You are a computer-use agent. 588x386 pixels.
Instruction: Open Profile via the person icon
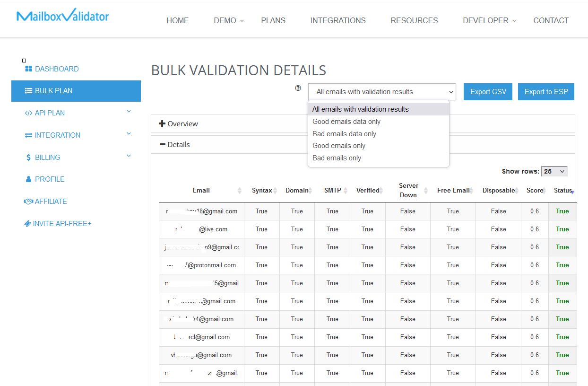click(x=29, y=179)
